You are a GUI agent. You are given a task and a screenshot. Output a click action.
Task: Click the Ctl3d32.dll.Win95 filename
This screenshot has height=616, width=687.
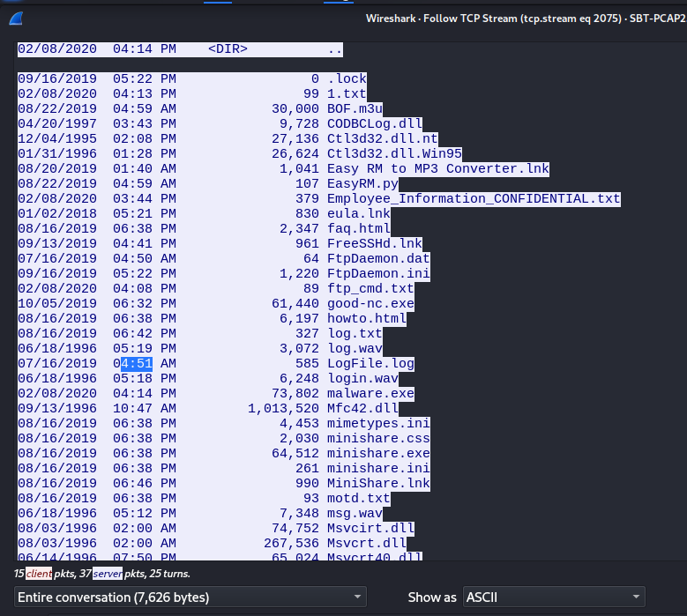point(394,153)
